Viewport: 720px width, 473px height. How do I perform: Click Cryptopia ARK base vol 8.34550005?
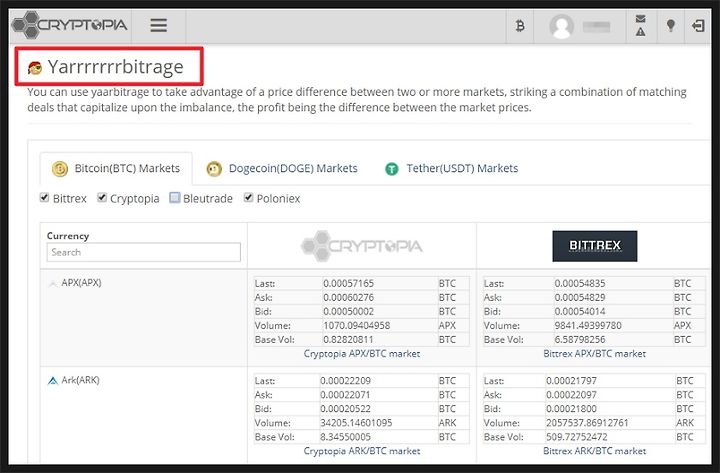pyautogui.click(x=345, y=437)
